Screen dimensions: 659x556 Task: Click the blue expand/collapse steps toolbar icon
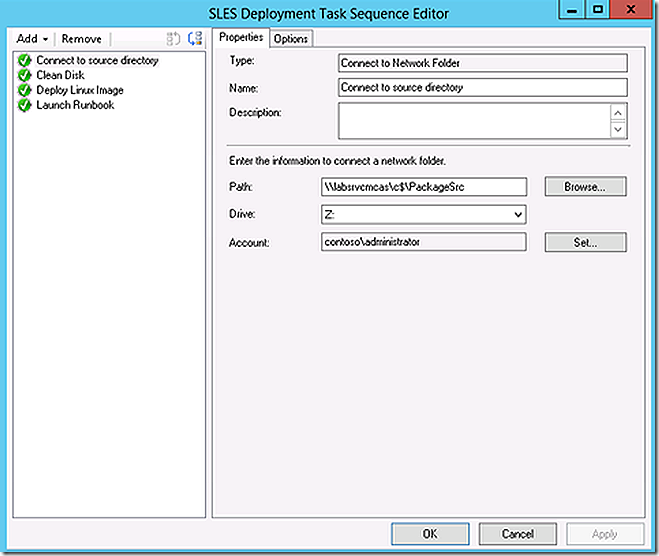click(195, 39)
